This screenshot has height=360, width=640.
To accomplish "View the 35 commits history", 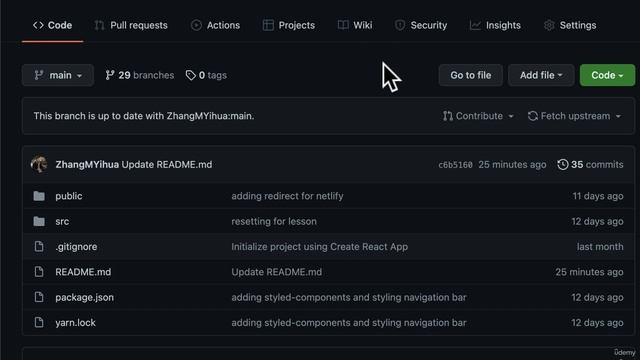I will click(590, 164).
